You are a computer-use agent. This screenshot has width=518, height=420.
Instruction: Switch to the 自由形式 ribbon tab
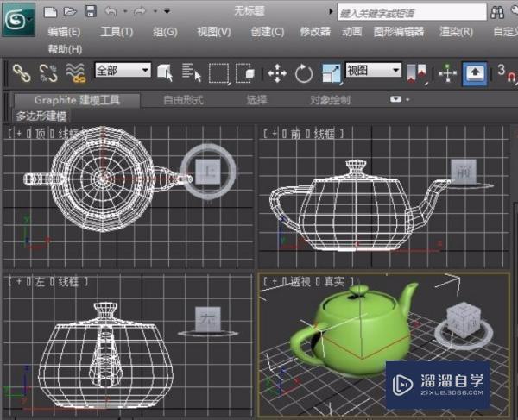click(x=183, y=100)
